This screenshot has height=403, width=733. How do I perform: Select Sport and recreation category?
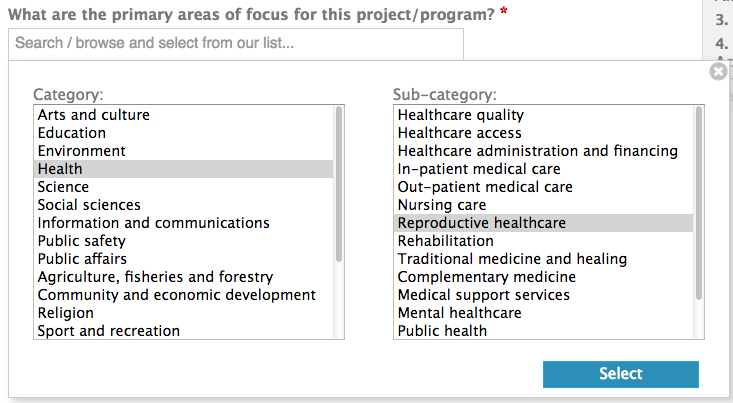pos(109,331)
